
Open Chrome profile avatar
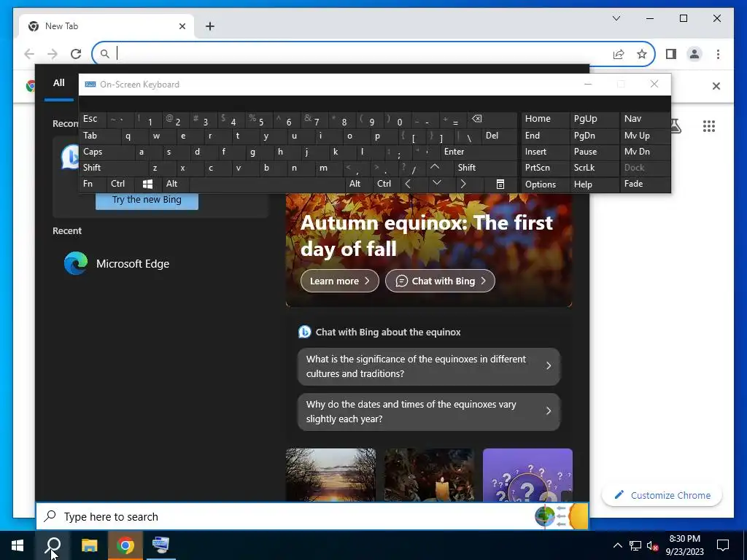click(694, 54)
